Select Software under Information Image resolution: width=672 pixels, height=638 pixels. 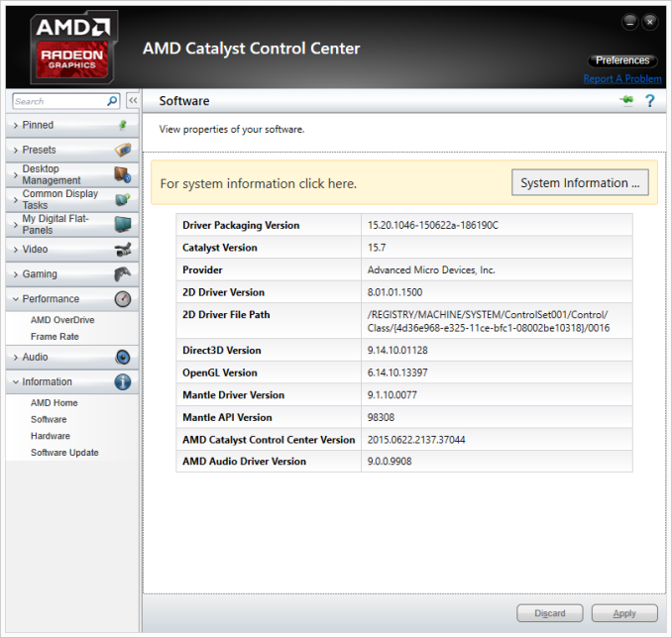point(49,419)
